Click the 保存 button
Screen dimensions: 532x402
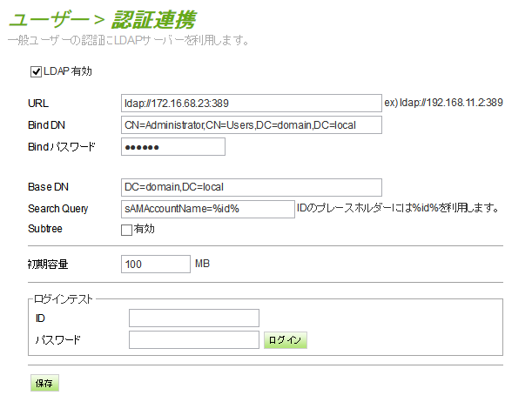[x=44, y=384]
